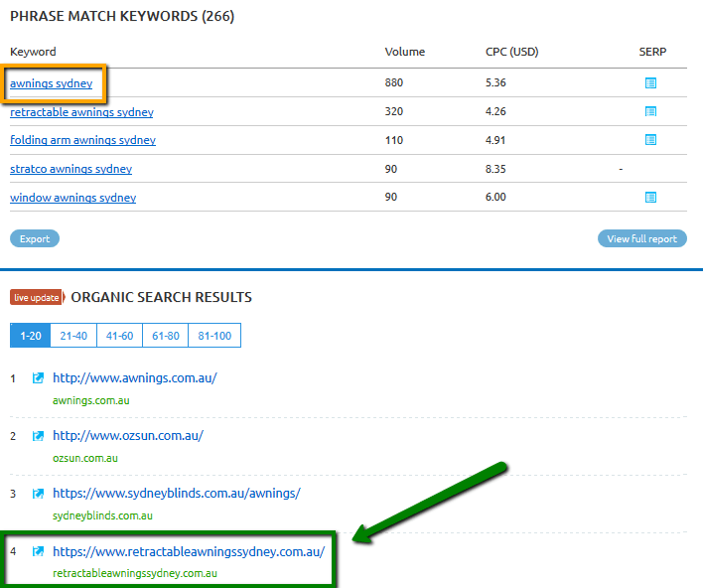Click the Keyword column header
703x588 pixels.
tap(33, 52)
